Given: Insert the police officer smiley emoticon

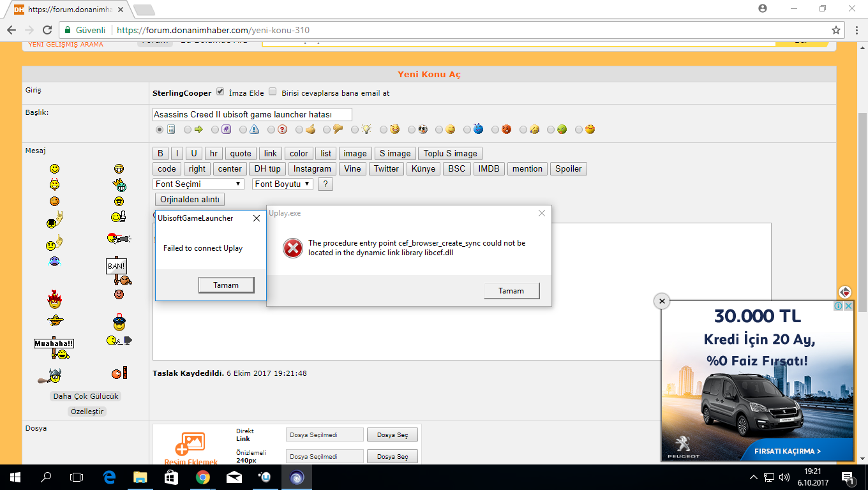Looking at the screenshot, I should tap(119, 321).
